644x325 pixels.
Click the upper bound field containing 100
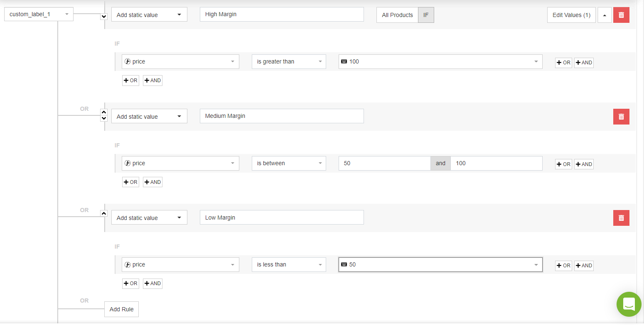(496, 163)
